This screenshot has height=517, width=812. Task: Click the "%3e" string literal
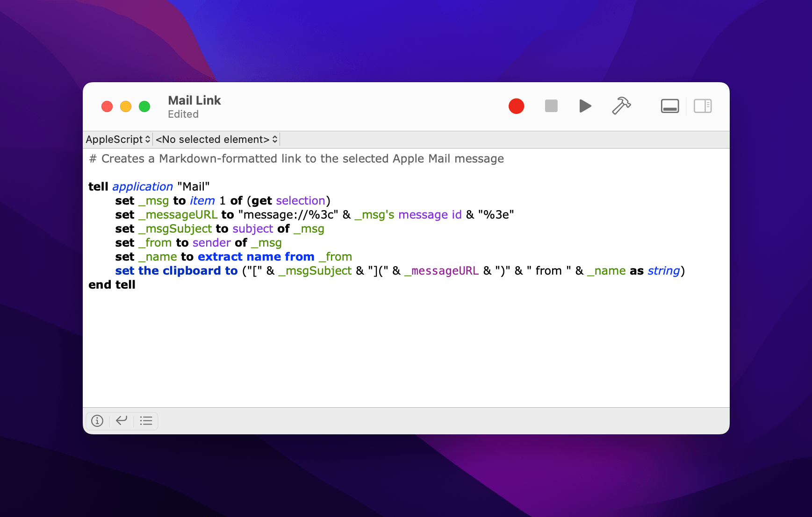496,215
